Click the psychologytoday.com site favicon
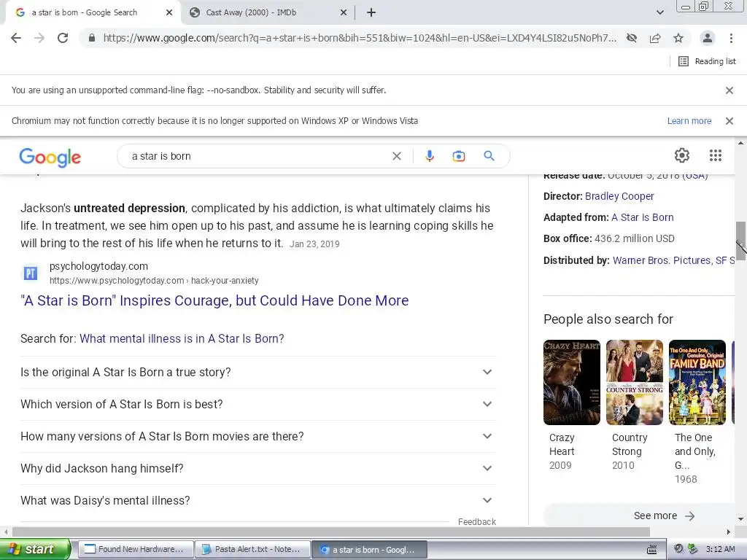 coord(31,273)
